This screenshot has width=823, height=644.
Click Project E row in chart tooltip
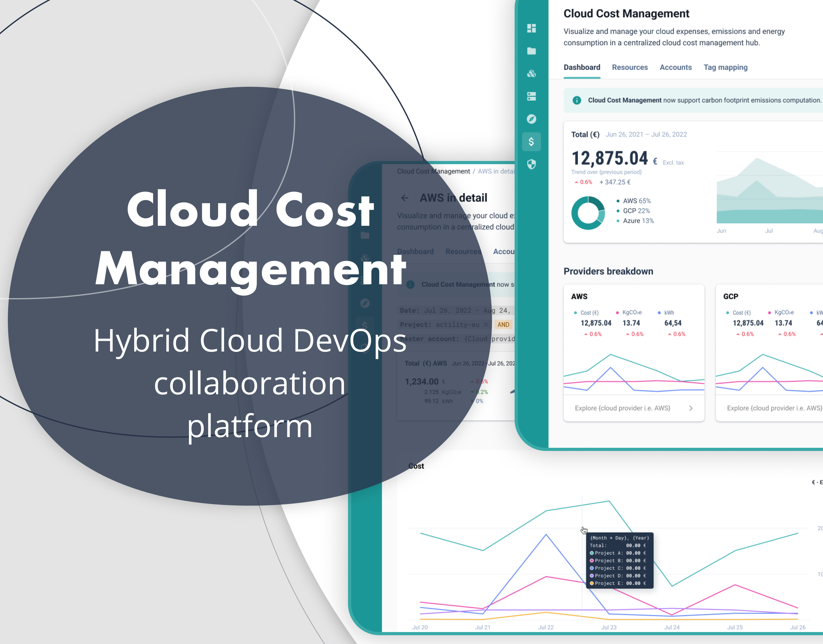618,583
